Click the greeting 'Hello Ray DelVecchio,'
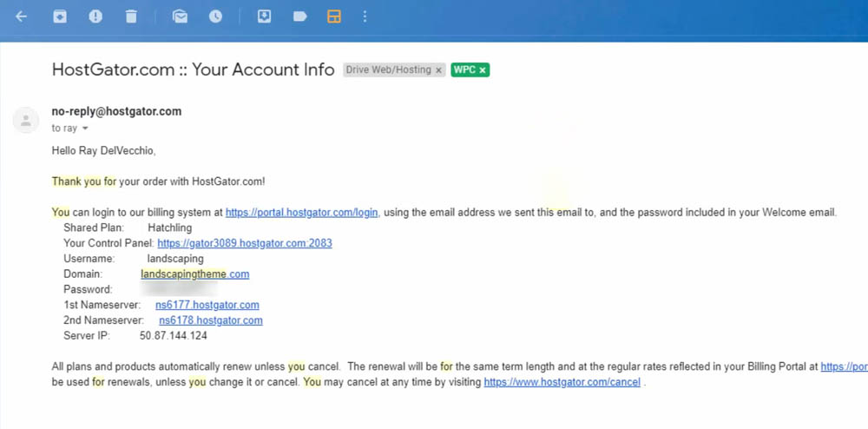868x429 pixels. pos(103,150)
